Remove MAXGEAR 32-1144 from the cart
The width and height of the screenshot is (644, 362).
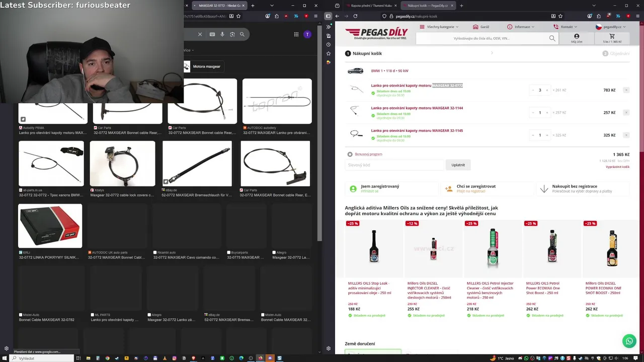tap(626, 113)
